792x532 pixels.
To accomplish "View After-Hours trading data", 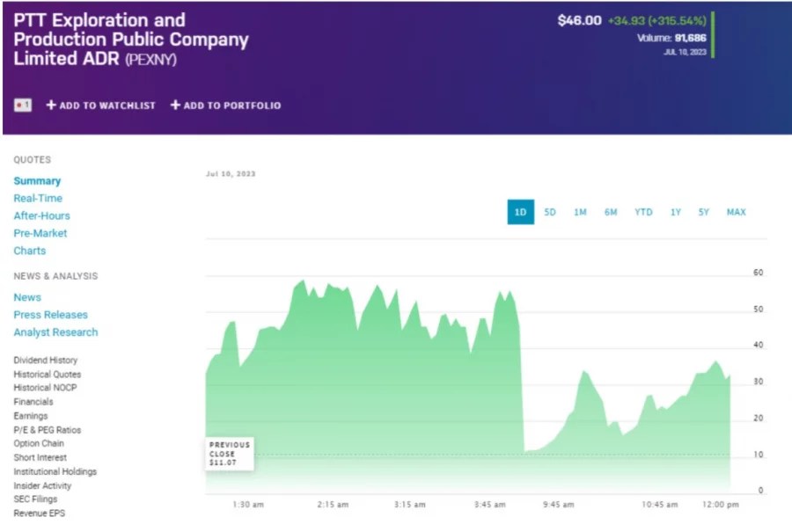I will coord(41,215).
